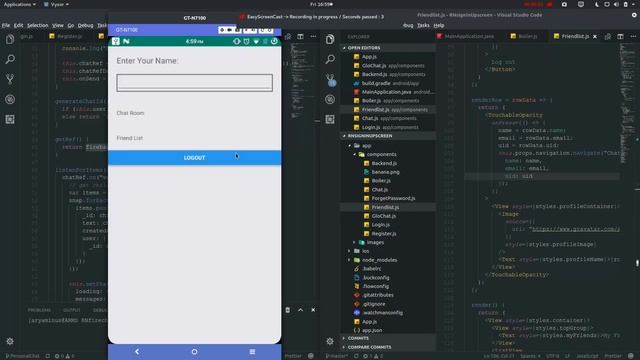Maximize panel with up chevron in left window
The image size is (640, 360).
300,310
